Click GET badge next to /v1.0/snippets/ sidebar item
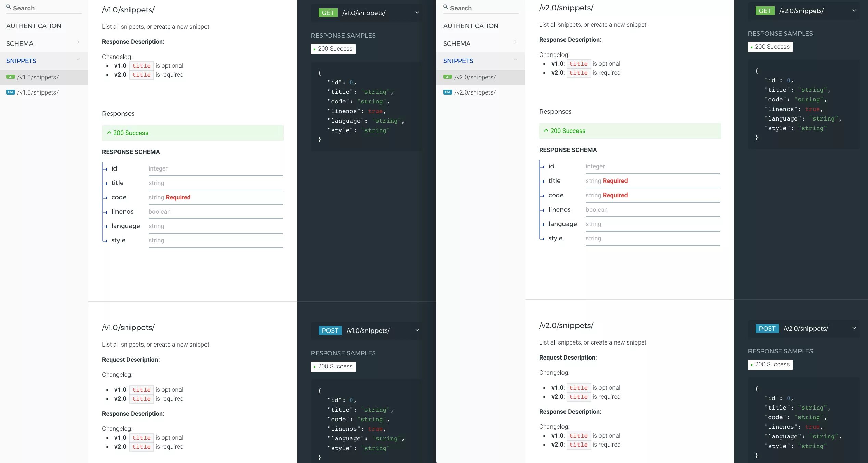The height and width of the screenshot is (463, 868). pyautogui.click(x=11, y=77)
